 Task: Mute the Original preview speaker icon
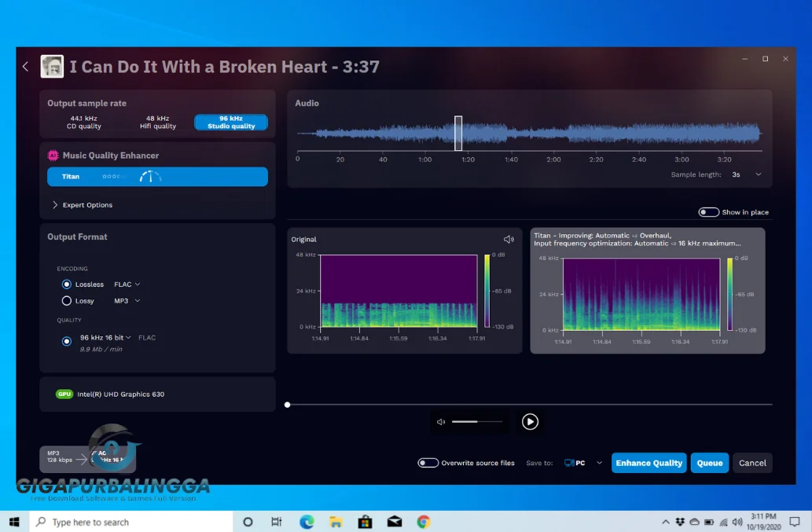[509, 239]
